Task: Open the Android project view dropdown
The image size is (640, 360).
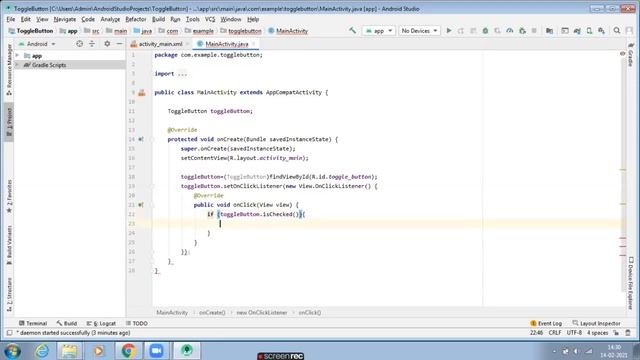Action: click(x=37, y=44)
